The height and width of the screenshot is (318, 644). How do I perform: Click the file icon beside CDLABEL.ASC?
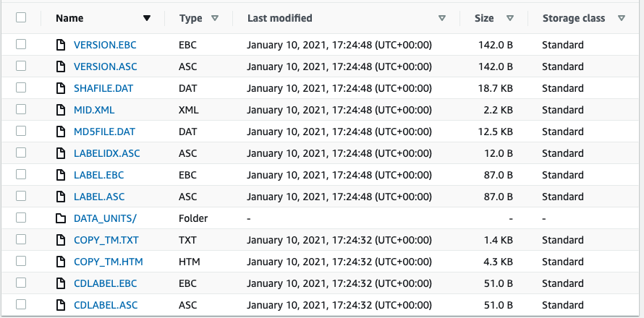coord(61,305)
